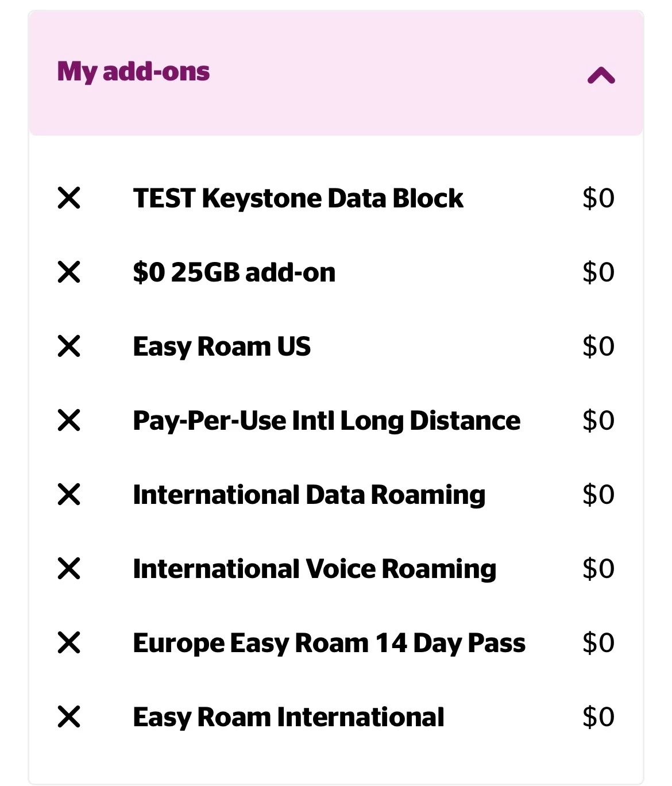Open International Voice Roaming item
This screenshot has height=786, width=672.
[x=315, y=569]
